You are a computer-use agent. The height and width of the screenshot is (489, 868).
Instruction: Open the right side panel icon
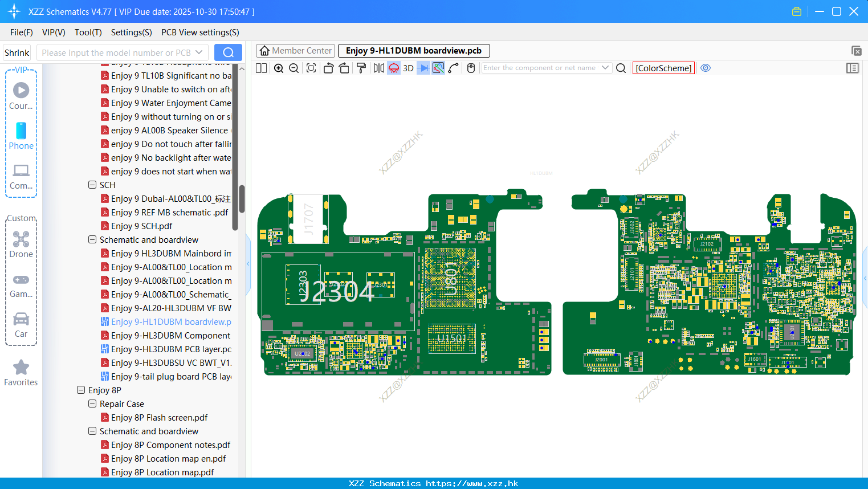[853, 68]
